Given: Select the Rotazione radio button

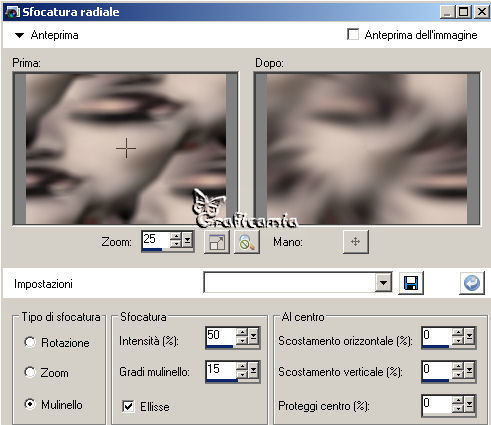Looking at the screenshot, I should click(30, 342).
